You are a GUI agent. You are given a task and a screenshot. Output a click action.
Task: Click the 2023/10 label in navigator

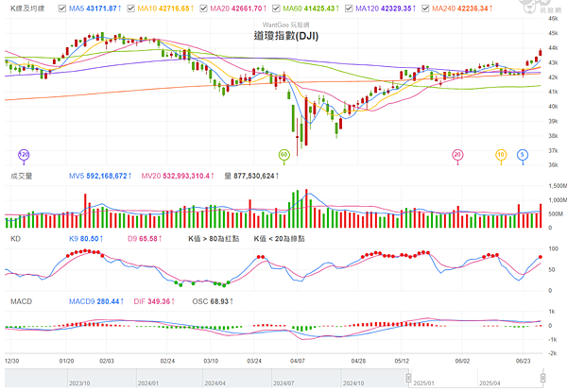pos(79,383)
